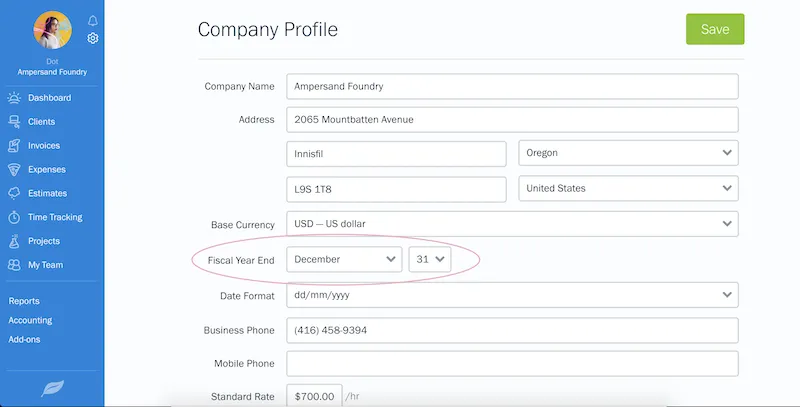
Task: Click the Time Tracking stopwatch icon
Action: point(14,217)
